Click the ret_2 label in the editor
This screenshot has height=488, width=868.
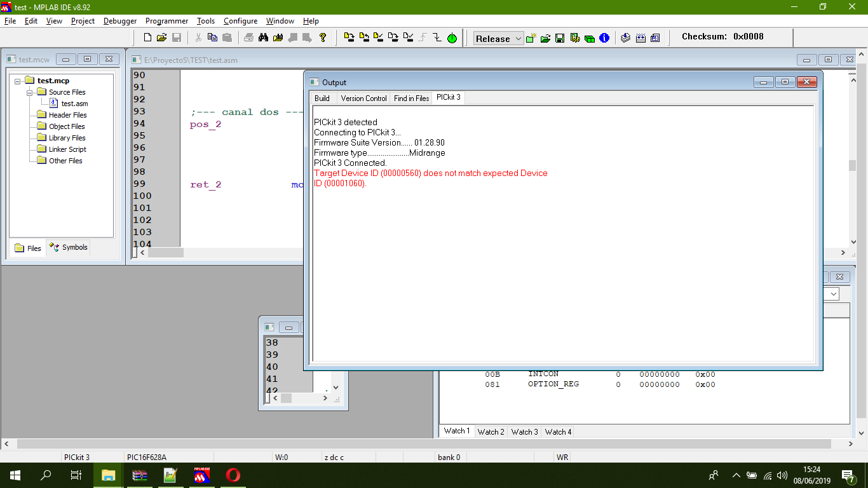tap(206, 185)
